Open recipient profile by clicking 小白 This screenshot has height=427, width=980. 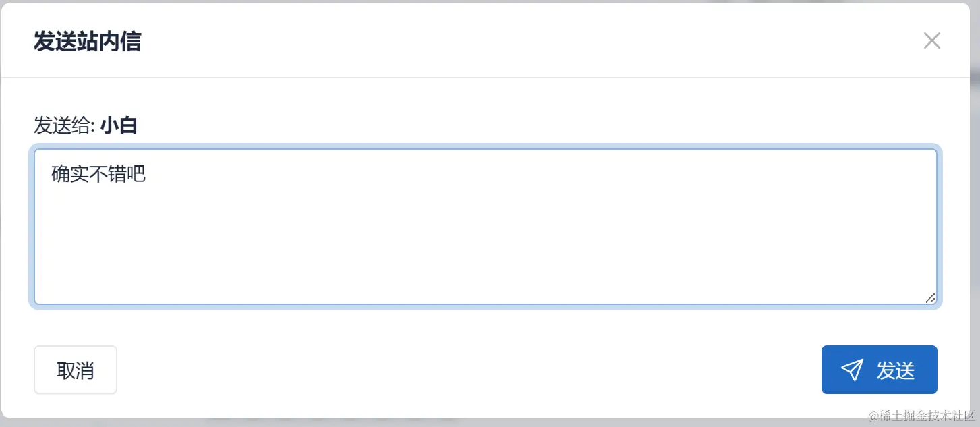coord(118,125)
